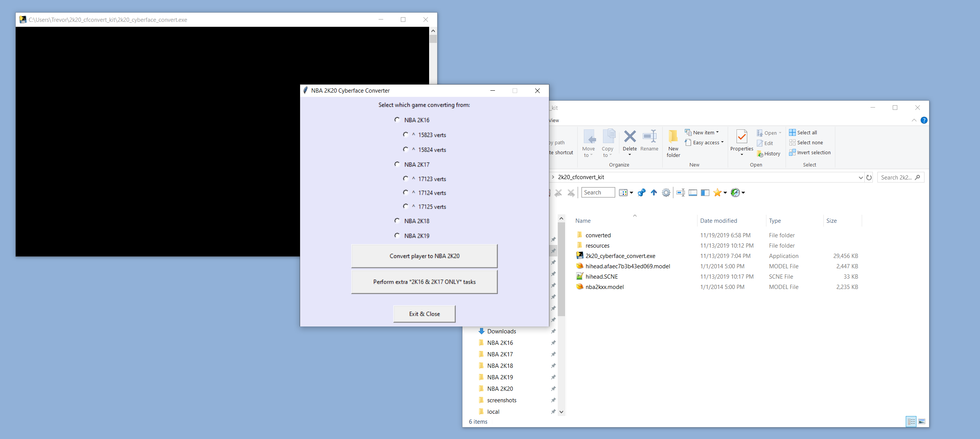
Task: Click the gear settings toolbar icon
Action: pyautogui.click(x=666, y=193)
